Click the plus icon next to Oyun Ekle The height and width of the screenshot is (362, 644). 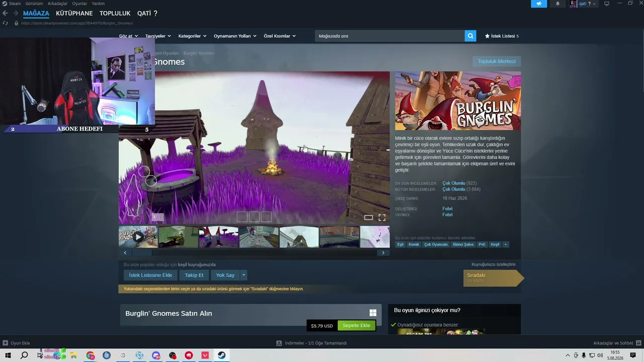pyautogui.click(x=6, y=343)
